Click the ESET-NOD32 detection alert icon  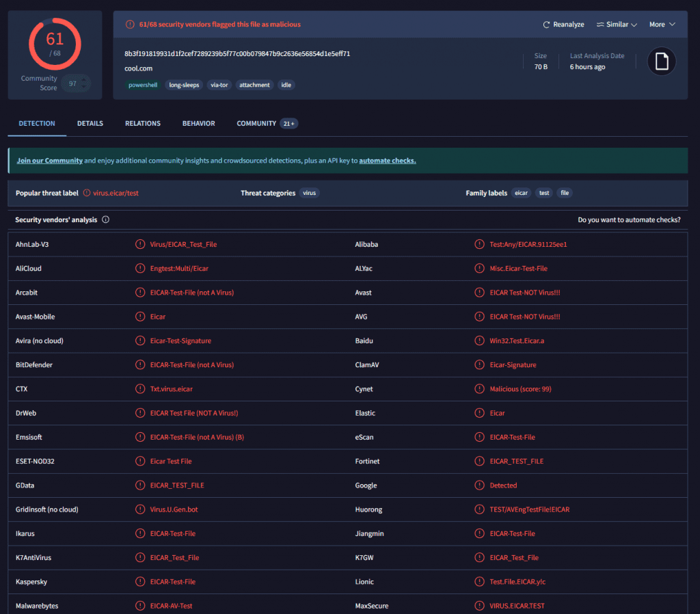click(x=140, y=462)
